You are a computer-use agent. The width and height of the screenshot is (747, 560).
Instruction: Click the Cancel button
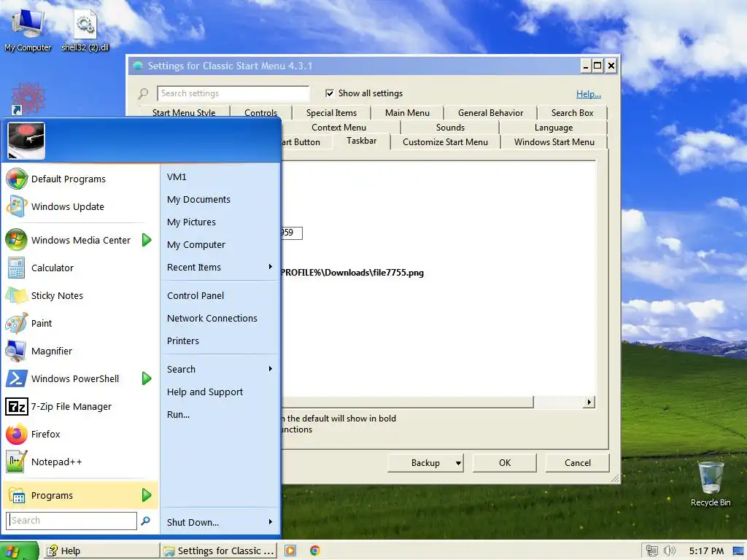point(578,463)
